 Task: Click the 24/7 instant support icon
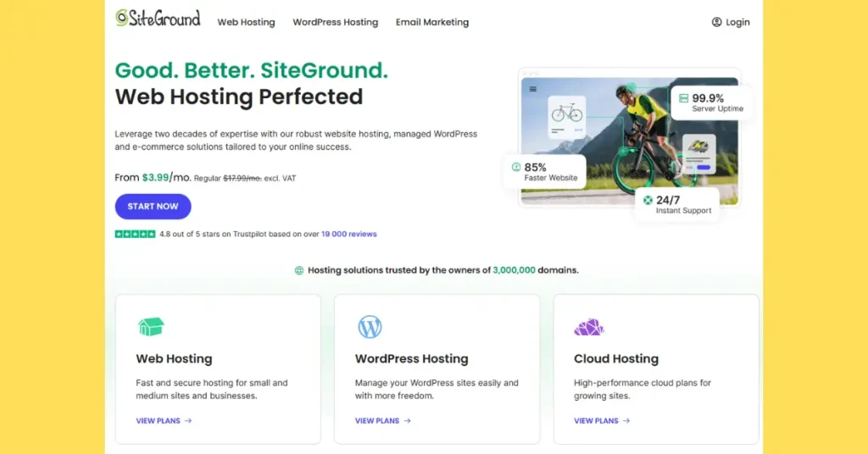(x=648, y=201)
